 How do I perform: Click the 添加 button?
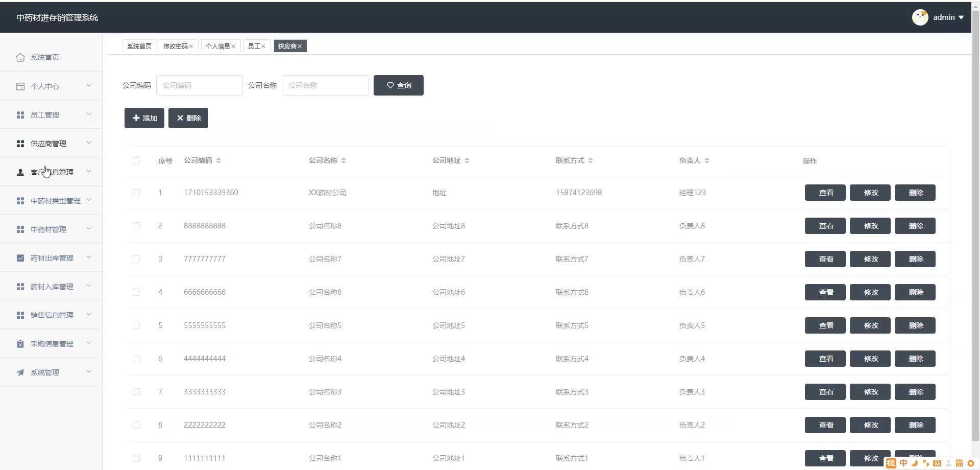coord(144,118)
